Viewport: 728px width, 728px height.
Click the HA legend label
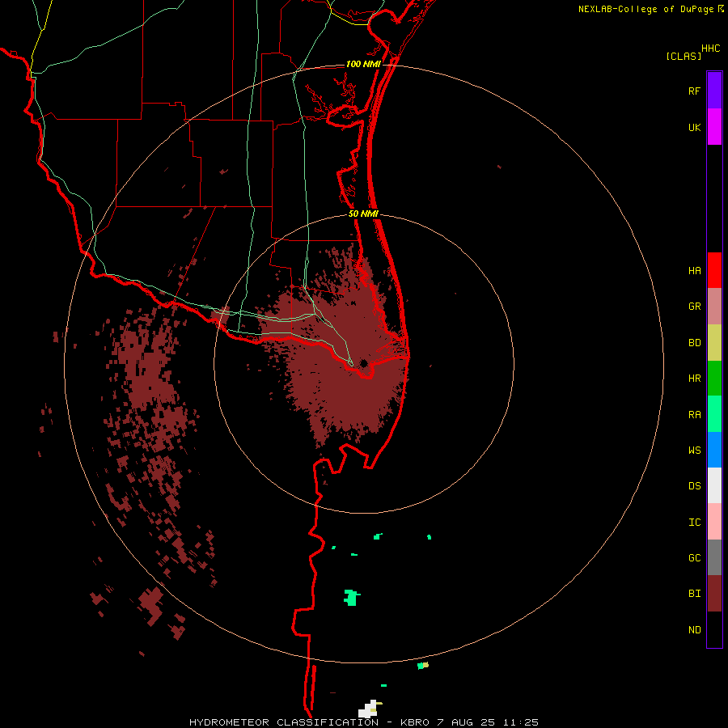pos(694,271)
